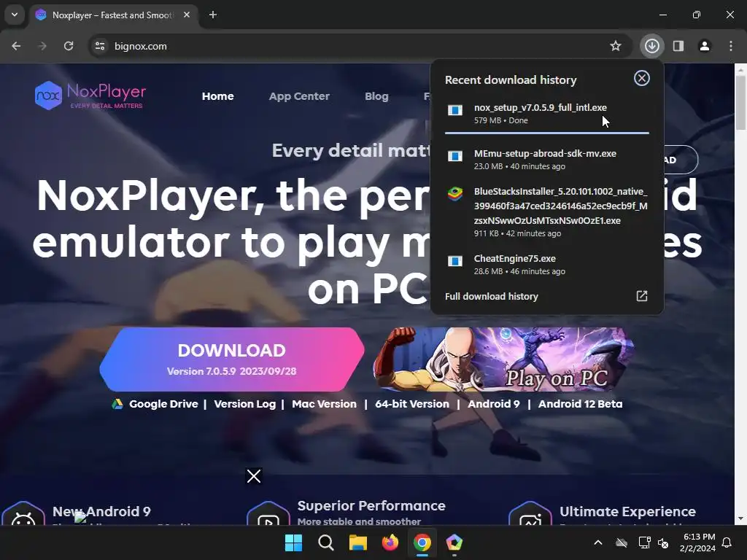Open the BlueStacksInstaller download entry
This screenshot has width=747, height=560.
point(547,212)
